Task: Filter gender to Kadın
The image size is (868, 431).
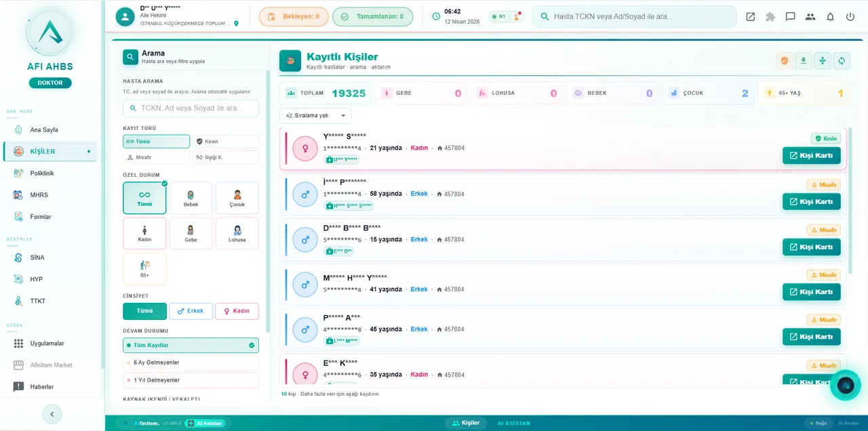Action: [237, 311]
